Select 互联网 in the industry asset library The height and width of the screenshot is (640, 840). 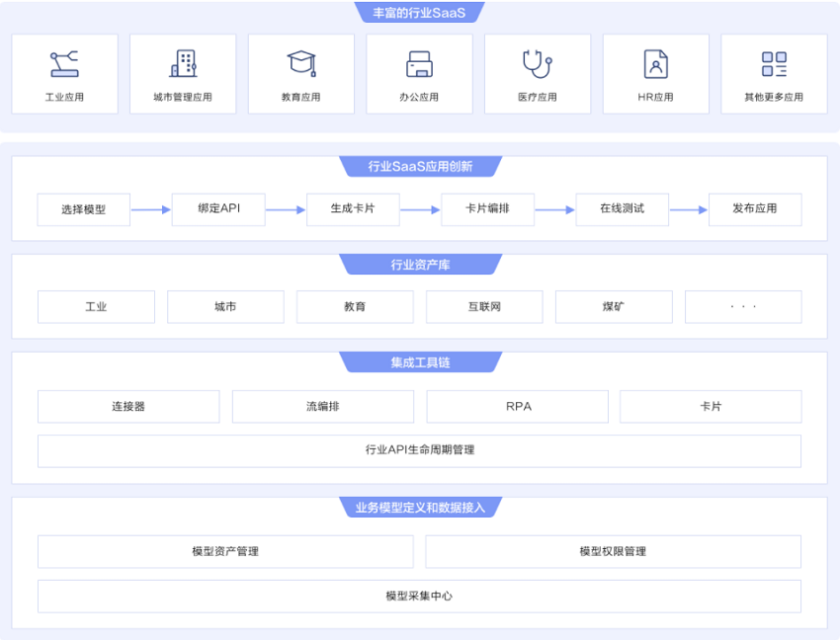tap(484, 307)
